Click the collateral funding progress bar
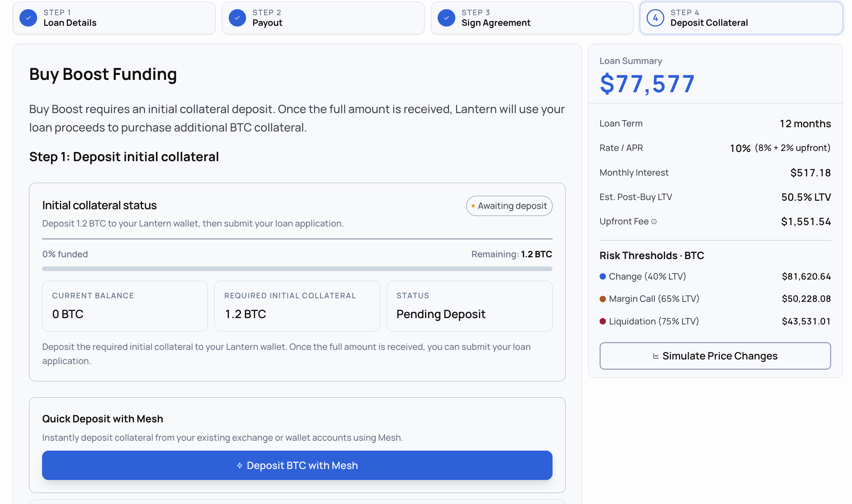Image resolution: width=852 pixels, height=504 pixels. pyautogui.click(x=297, y=269)
